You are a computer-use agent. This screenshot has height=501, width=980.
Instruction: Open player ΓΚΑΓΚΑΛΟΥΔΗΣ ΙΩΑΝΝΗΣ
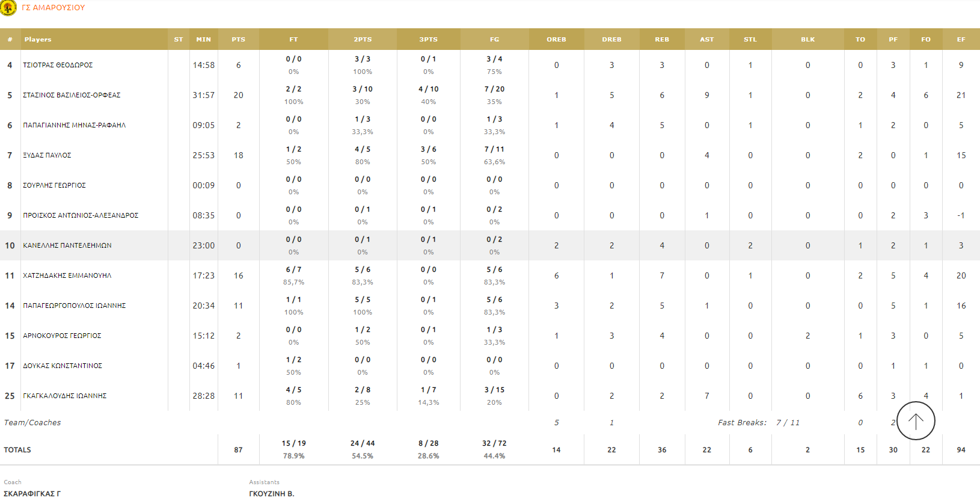point(64,396)
